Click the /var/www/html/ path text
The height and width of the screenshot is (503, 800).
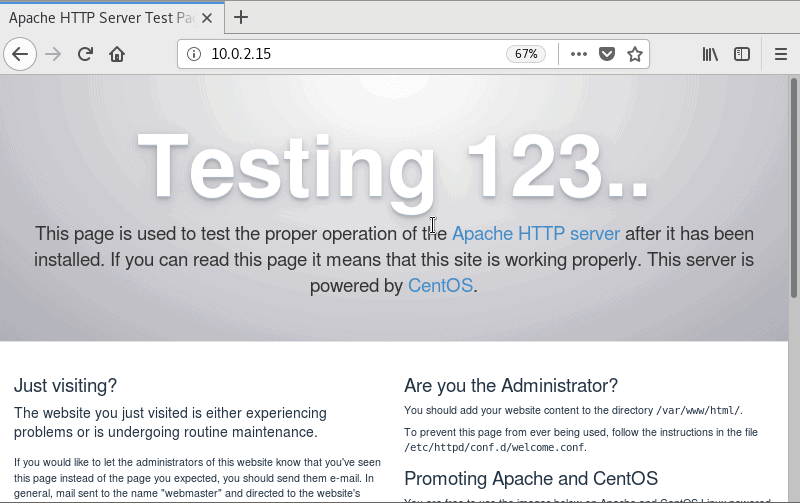pyautogui.click(x=698, y=410)
